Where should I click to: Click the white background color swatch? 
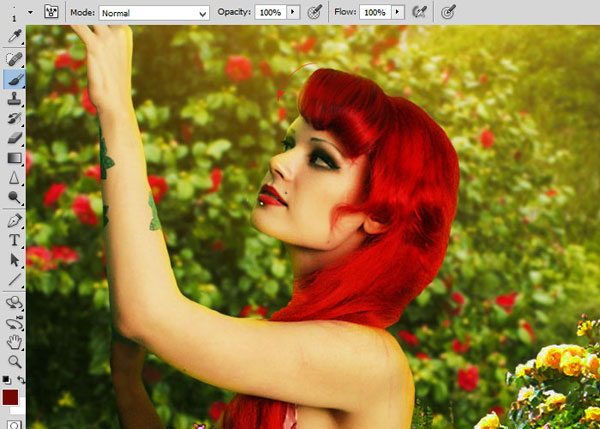click(19, 409)
